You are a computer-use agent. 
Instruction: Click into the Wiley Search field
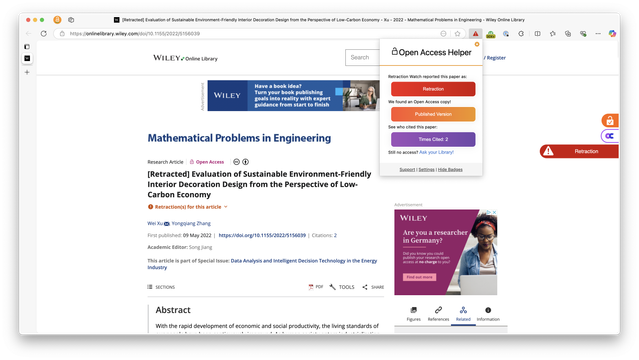[362, 57]
